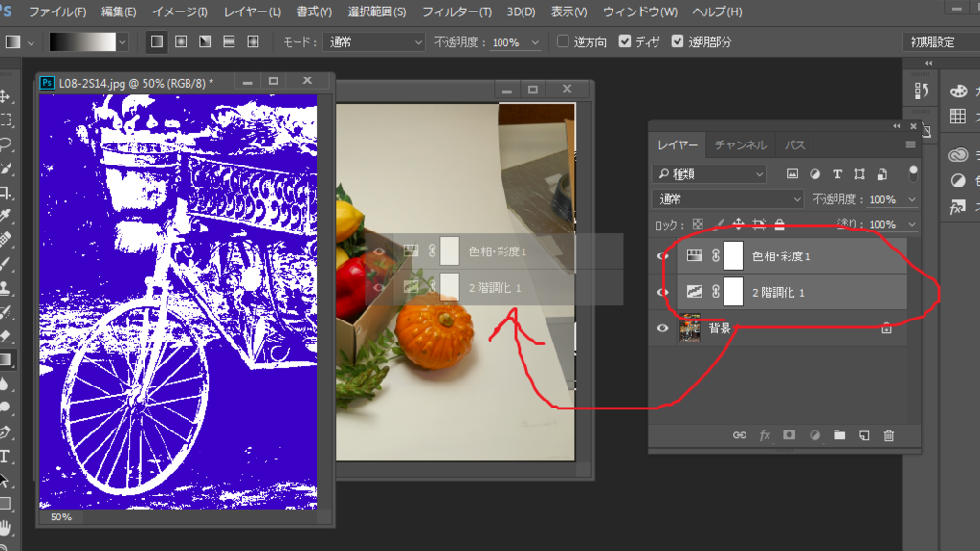Open the ウィンドウ(W) menu

(640, 11)
